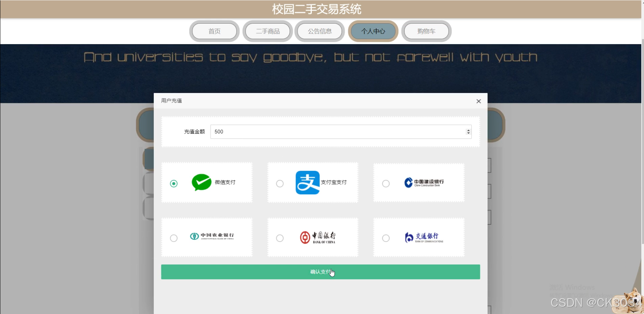644x314 pixels.
Task: Click the Bank of China logo
Action: click(x=318, y=237)
